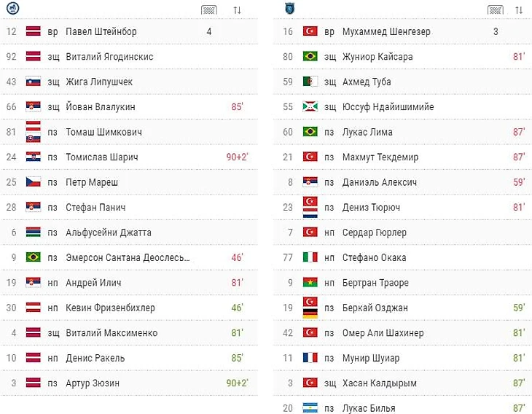Image resolution: width=532 pixels, height=414 pixels.
Task: Click the substitution arrows icon above left lineup
Action: click(237, 10)
